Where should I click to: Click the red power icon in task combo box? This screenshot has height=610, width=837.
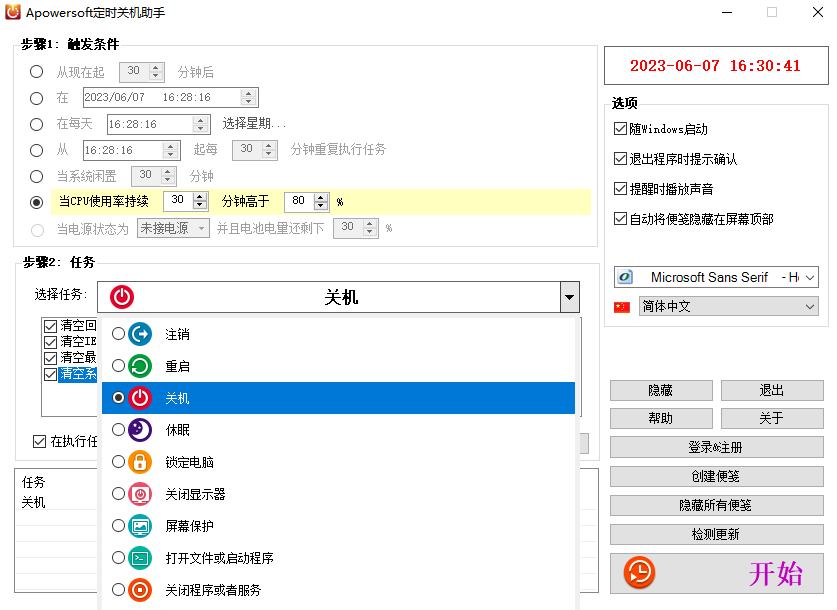(122, 297)
